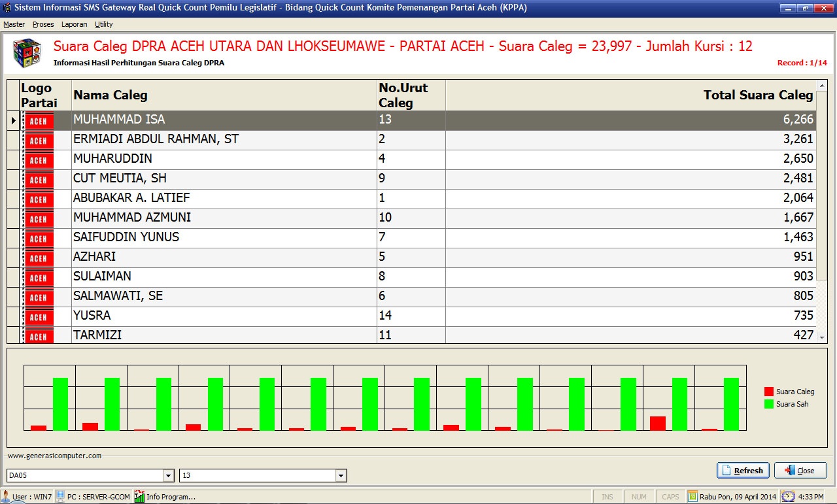Click the ACEH party logo beside YUSRA

pyautogui.click(x=38, y=317)
